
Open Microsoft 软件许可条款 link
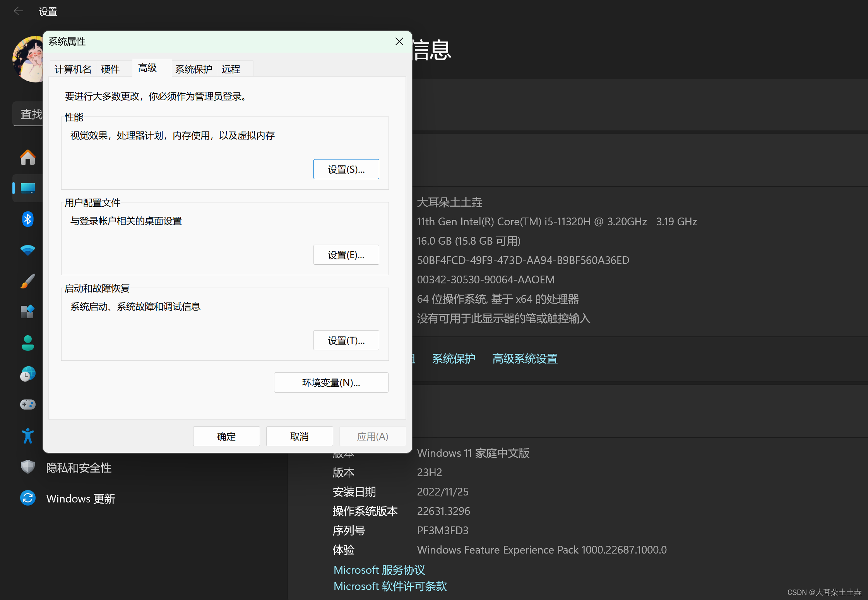390,586
